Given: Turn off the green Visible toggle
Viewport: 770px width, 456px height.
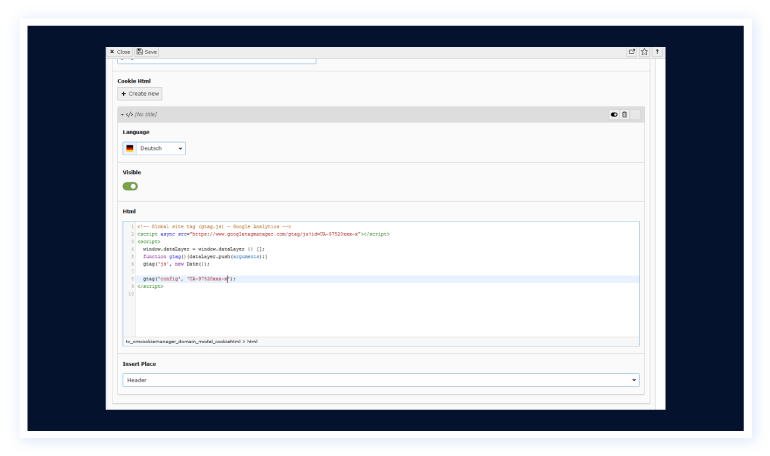Looking at the screenshot, I should tap(130, 186).
